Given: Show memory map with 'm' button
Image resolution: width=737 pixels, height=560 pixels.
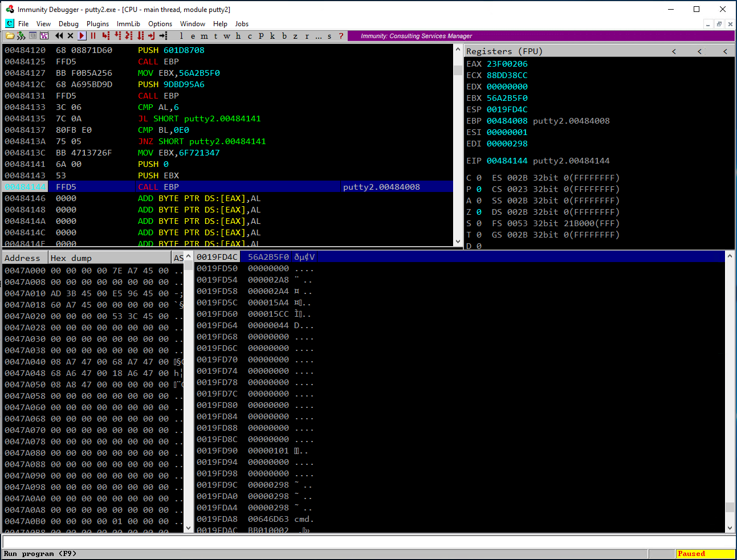Looking at the screenshot, I should click(204, 36).
